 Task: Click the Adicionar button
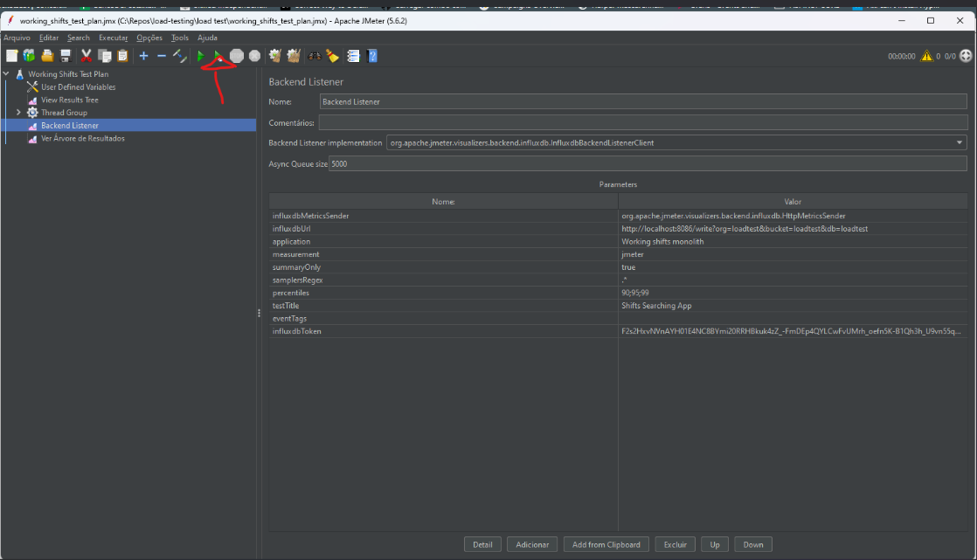[532, 544]
